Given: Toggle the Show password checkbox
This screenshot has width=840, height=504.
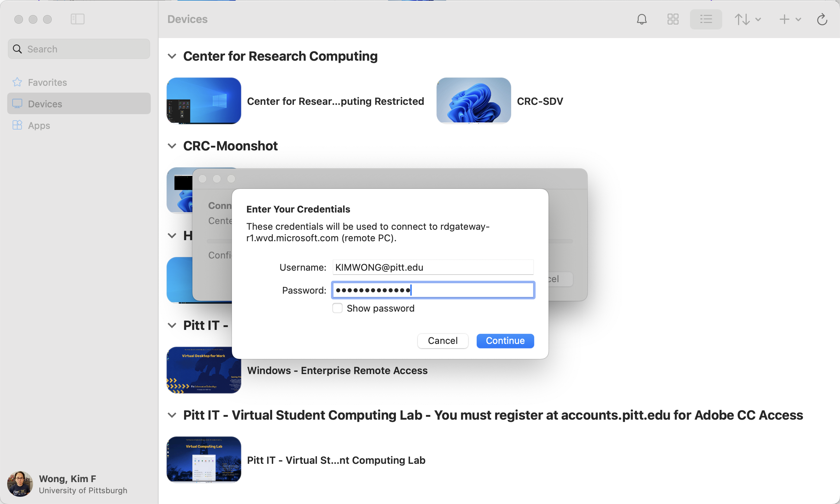Looking at the screenshot, I should pos(337,308).
